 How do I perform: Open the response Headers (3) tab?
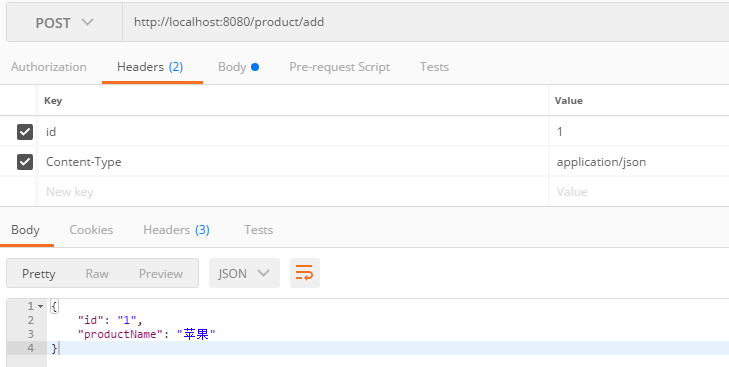[x=176, y=230]
